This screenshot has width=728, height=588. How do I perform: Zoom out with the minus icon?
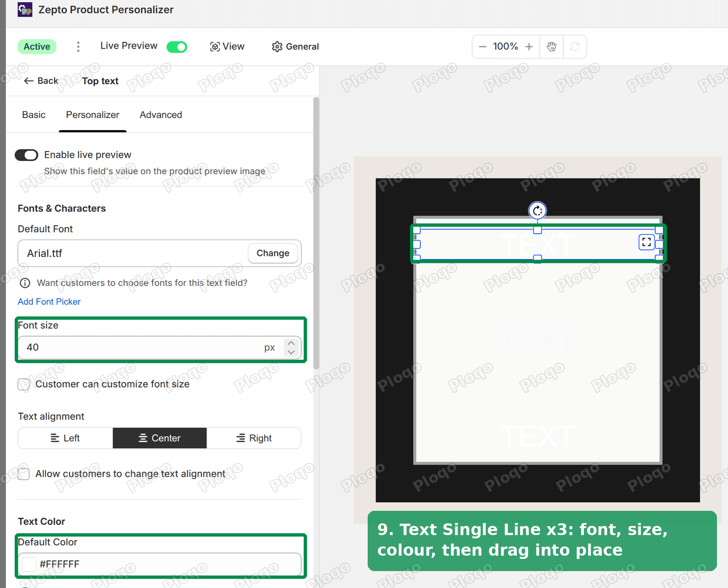point(483,46)
